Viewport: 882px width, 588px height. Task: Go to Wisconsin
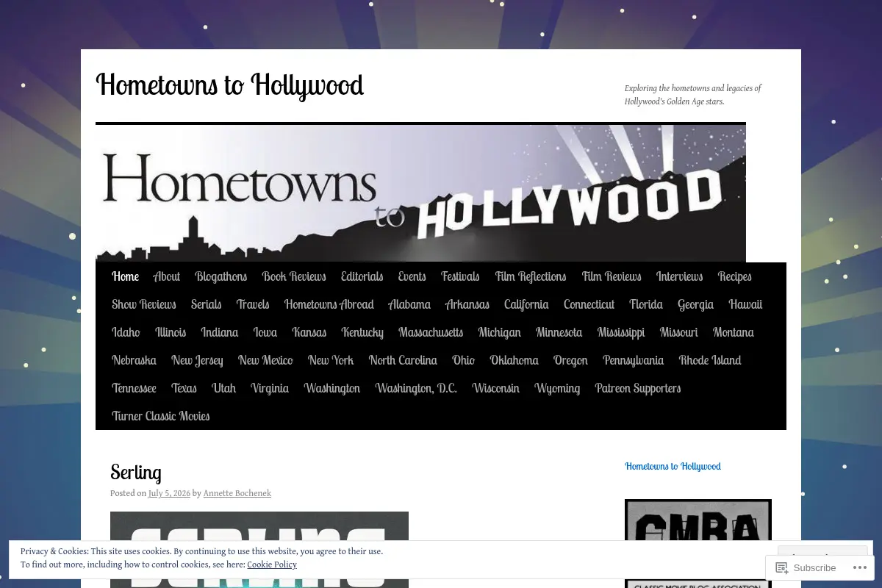click(x=496, y=388)
